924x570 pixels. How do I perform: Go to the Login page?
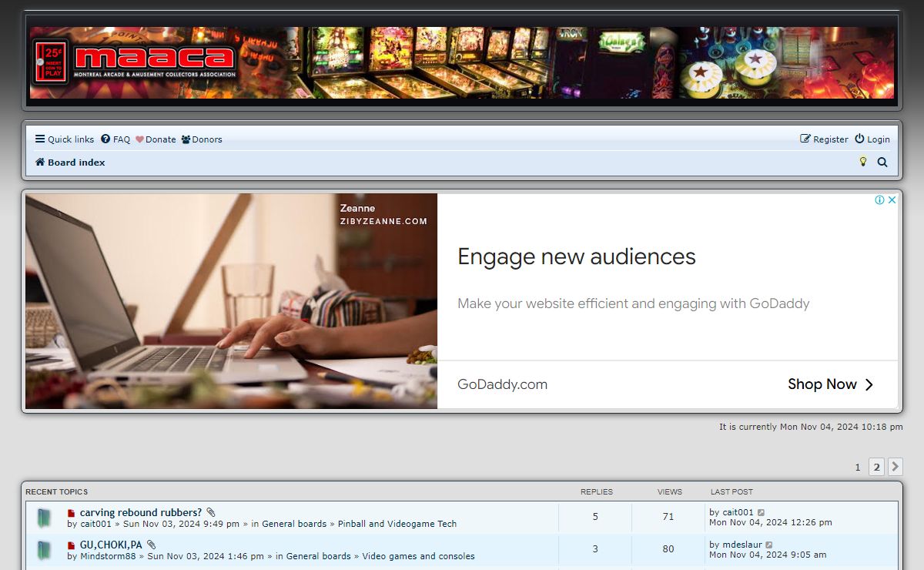872,139
